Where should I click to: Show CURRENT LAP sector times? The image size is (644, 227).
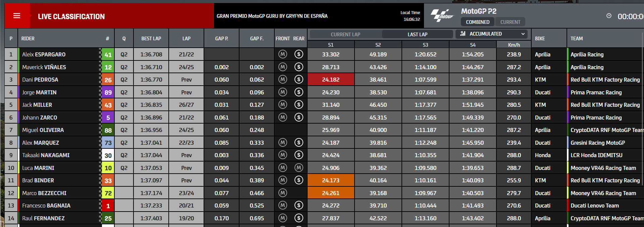(x=345, y=34)
